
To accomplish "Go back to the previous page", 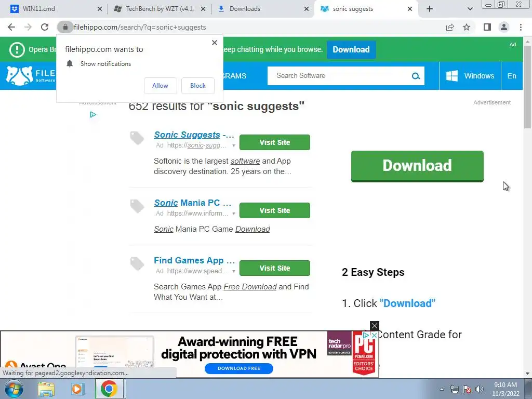I will coord(11,27).
